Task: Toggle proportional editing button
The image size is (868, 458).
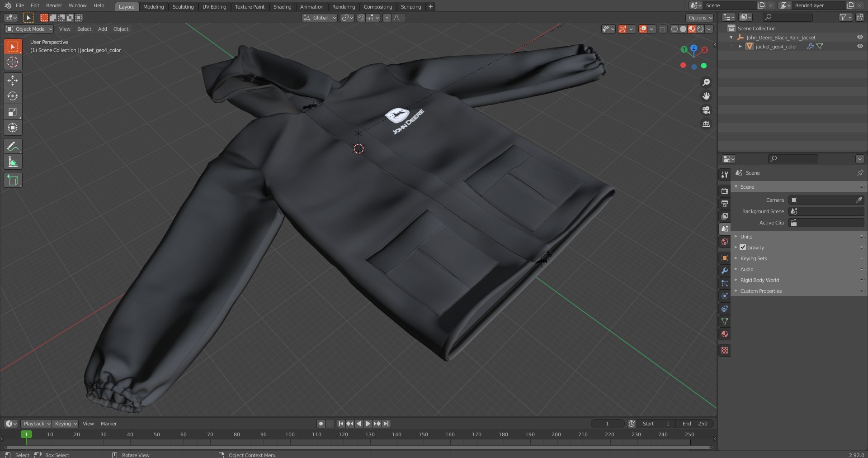Action: tap(387, 18)
